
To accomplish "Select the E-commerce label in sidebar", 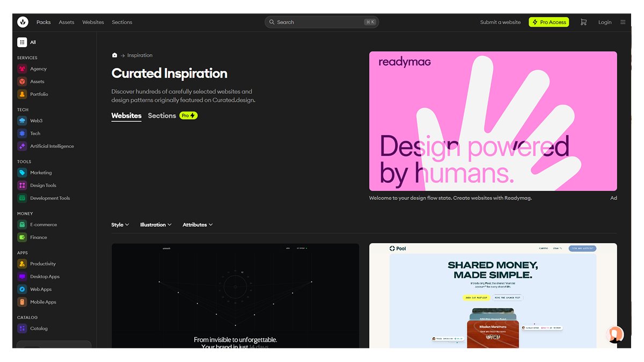I will [43, 225].
